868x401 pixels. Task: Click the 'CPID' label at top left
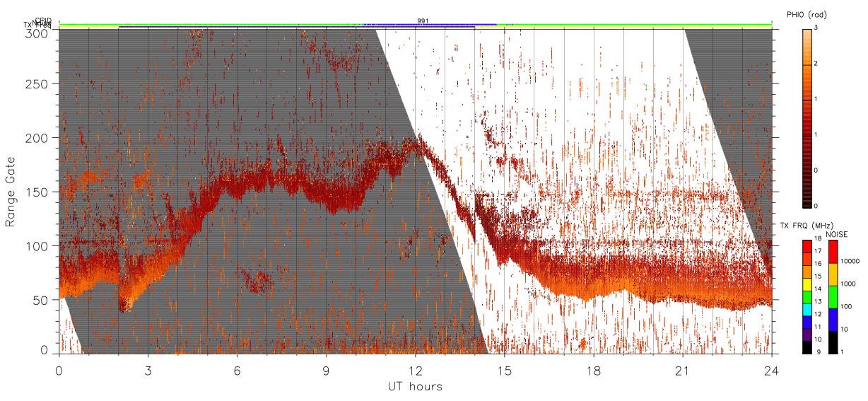[x=43, y=21]
